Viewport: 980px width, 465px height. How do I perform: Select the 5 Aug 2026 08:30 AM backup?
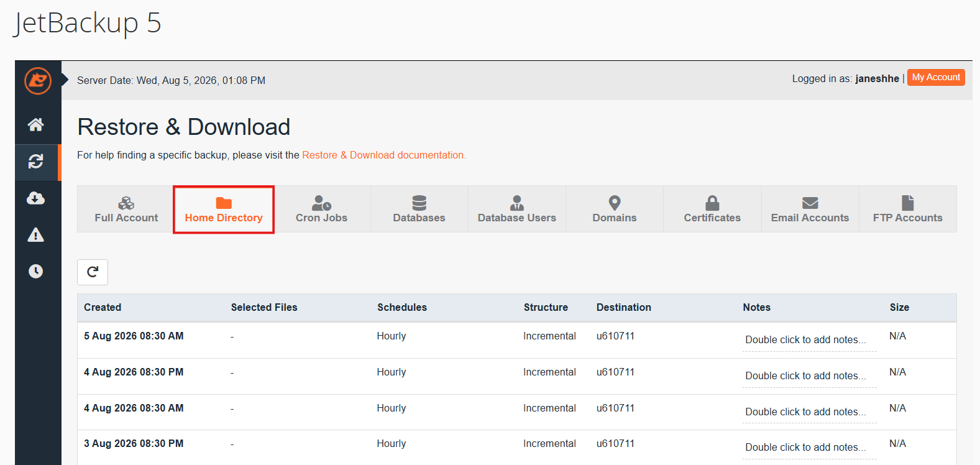(517, 340)
